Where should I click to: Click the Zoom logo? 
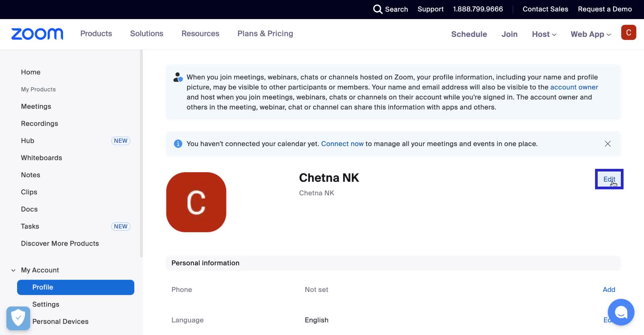37,34
